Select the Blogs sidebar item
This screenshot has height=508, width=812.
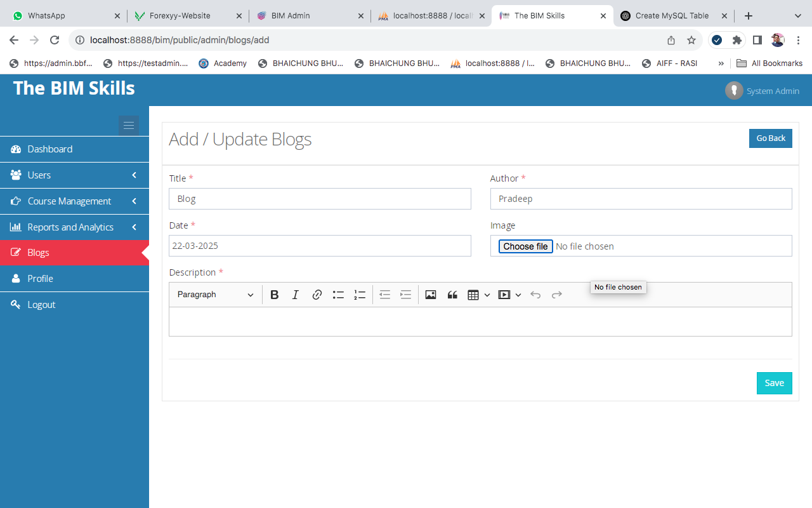tap(74, 253)
